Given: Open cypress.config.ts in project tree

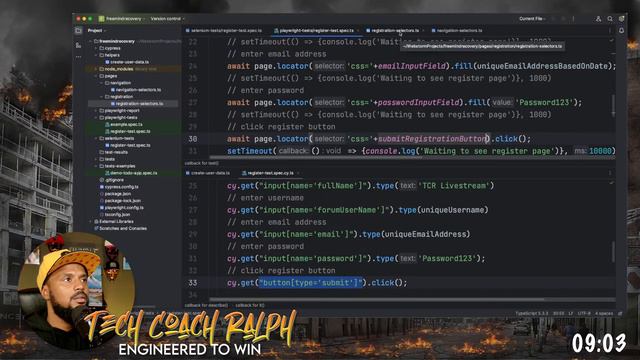Looking at the screenshot, I should pyautogui.click(x=119, y=187).
